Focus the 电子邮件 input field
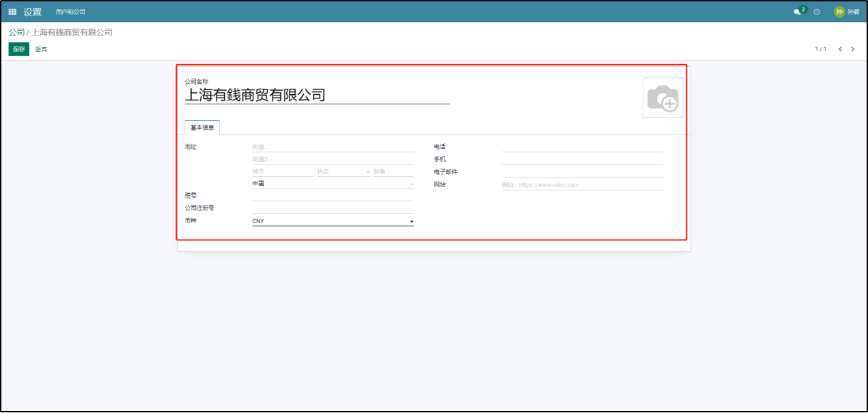 [582, 172]
